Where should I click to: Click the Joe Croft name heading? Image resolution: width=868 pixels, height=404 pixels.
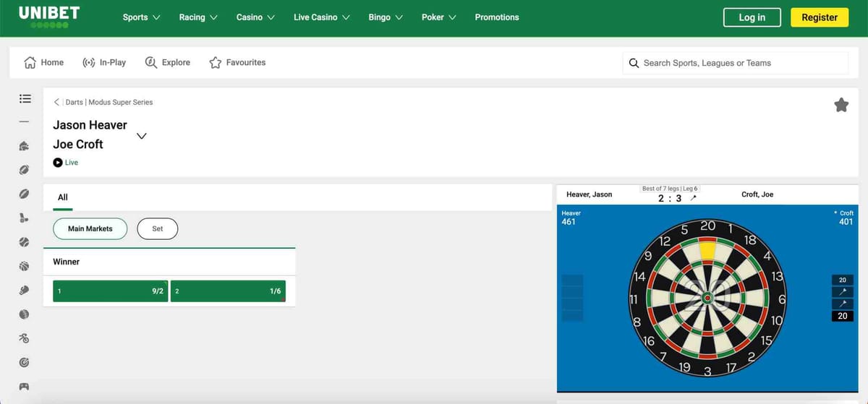click(x=78, y=144)
